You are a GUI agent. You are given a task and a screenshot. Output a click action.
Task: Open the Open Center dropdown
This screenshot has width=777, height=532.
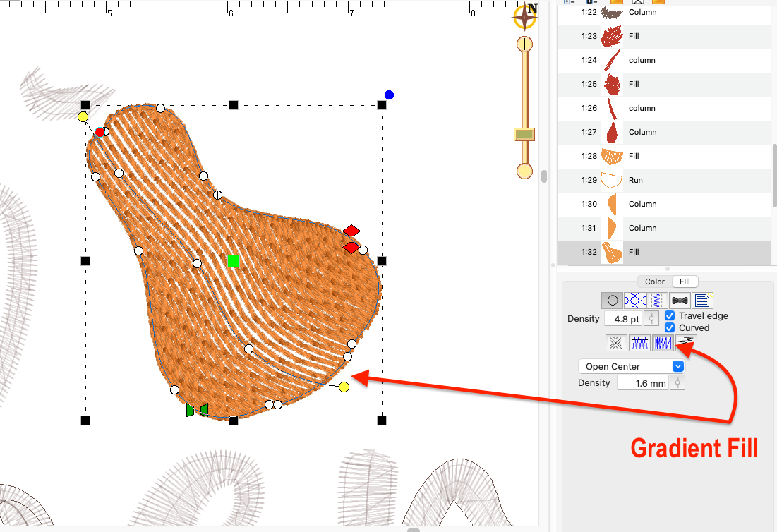tap(631, 366)
